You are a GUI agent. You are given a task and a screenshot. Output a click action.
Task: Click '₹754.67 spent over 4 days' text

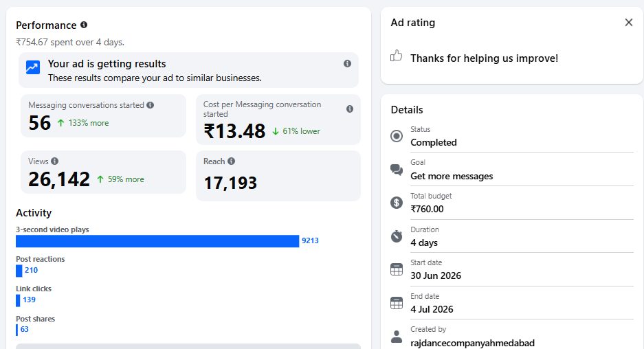pos(70,43)
